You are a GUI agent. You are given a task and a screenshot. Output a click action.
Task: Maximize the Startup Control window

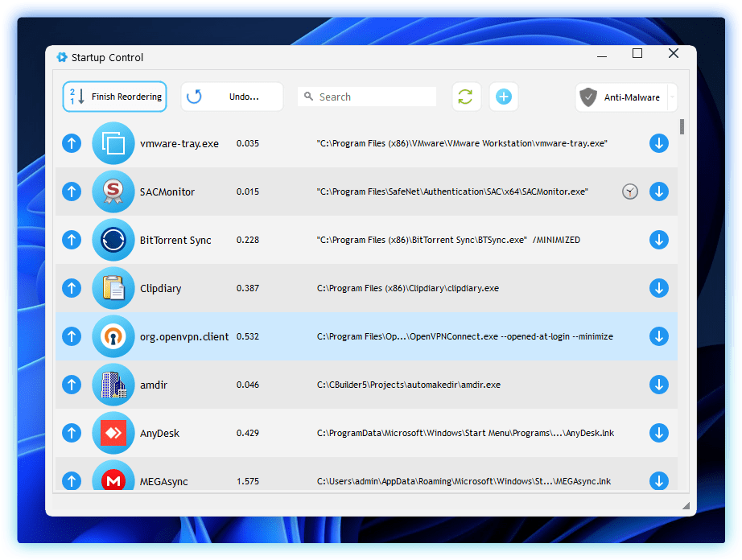click(637, 54)
